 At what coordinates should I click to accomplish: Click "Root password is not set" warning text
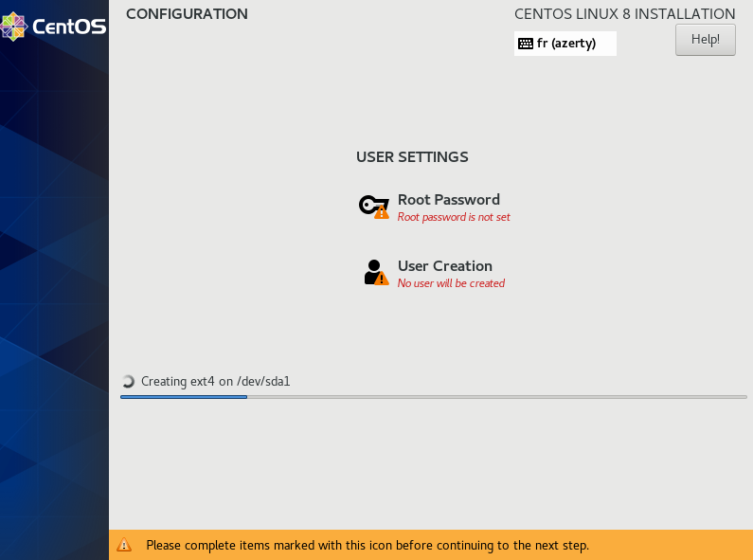coord(454,217)
